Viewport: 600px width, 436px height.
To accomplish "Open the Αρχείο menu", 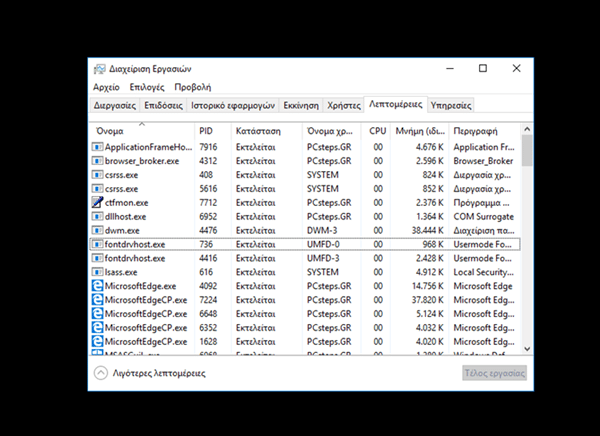I will pos(106,87).
